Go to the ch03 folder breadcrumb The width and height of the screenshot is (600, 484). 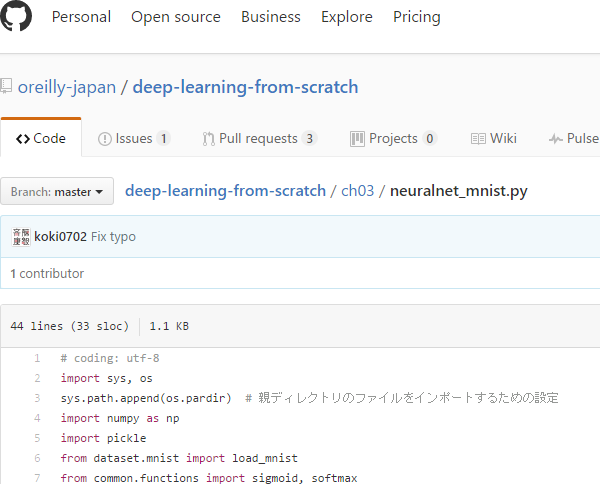pyautogui.click(x=357, y=191)
